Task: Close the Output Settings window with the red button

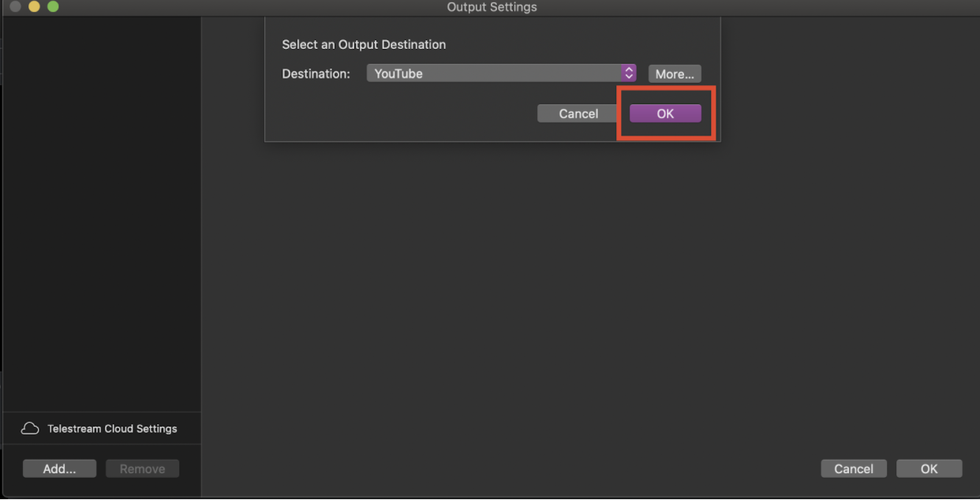Action: (x=15, y=7)
